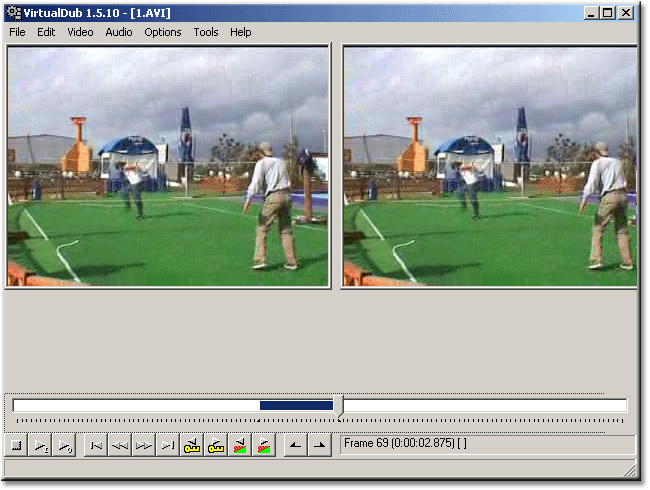
Task: Close the VirtualDub window
Action: pos(626,13)
